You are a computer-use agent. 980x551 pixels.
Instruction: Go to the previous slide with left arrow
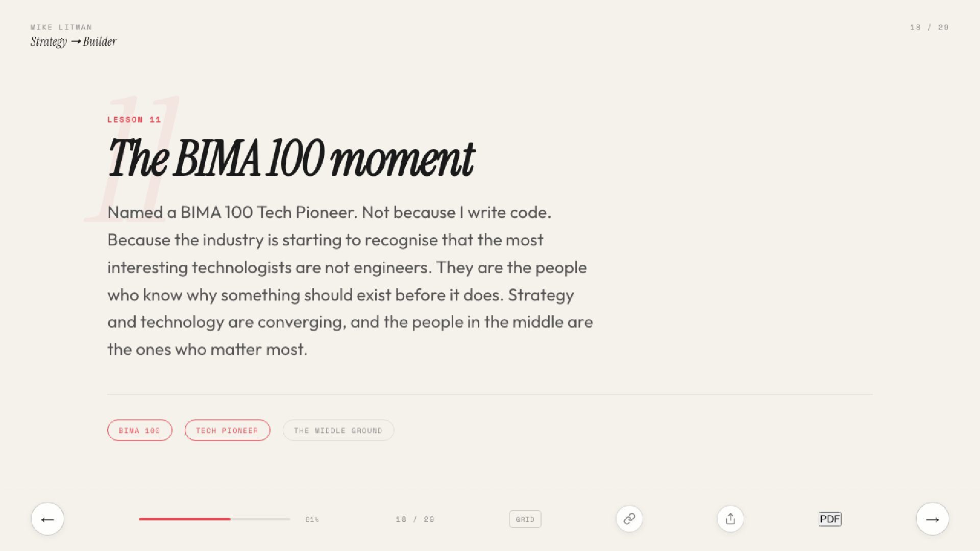pyautogui.click(x=47, y=519)
